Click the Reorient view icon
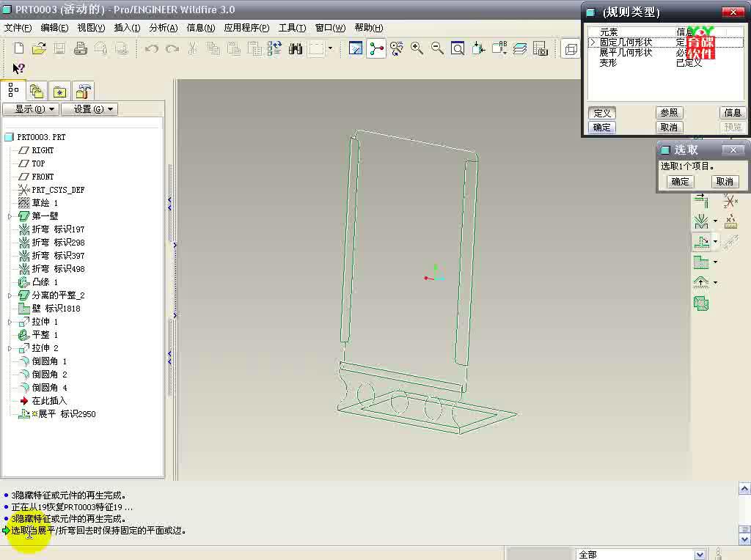The height and width of the screenshot is (560, 751). [x=478, y=48]
